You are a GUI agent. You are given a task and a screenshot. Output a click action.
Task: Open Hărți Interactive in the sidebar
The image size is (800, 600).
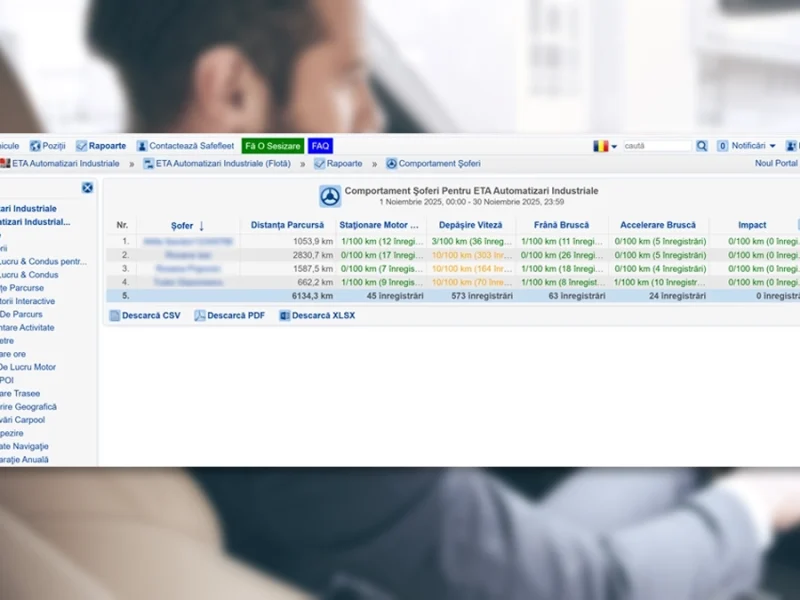click(x=28, y=301)
